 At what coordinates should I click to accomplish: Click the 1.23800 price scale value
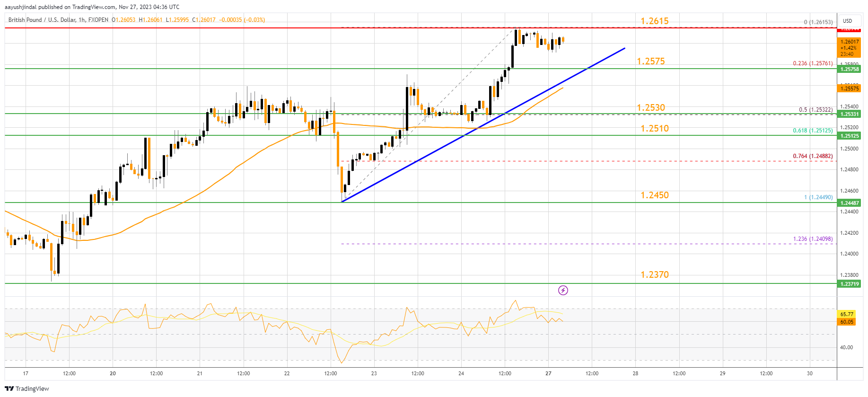tap(849, 275)
